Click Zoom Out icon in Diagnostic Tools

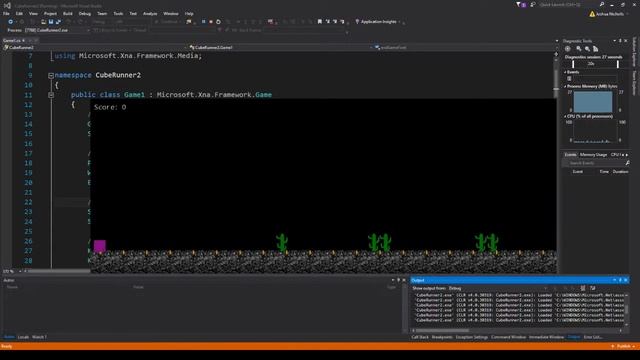[587, 49]
